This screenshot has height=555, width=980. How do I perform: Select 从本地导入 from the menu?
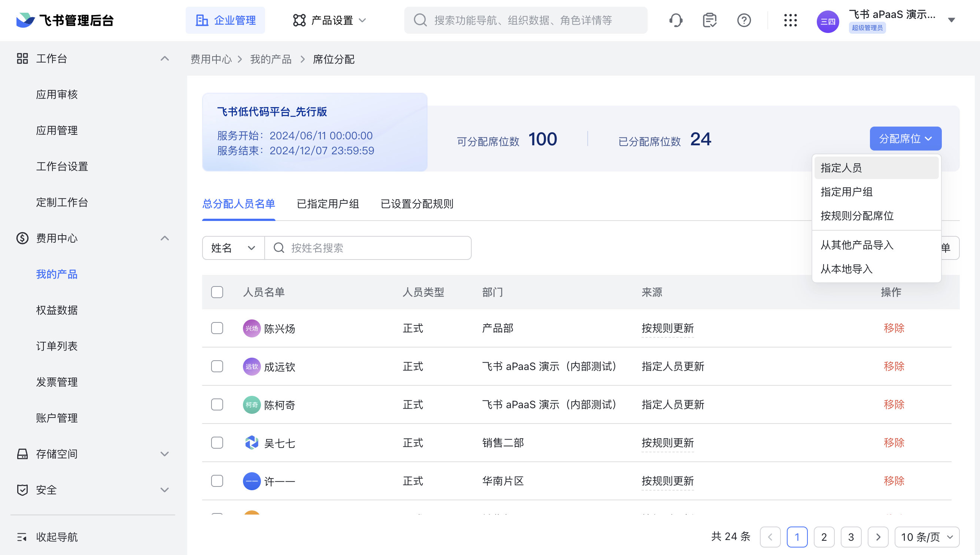click(876, 269)
